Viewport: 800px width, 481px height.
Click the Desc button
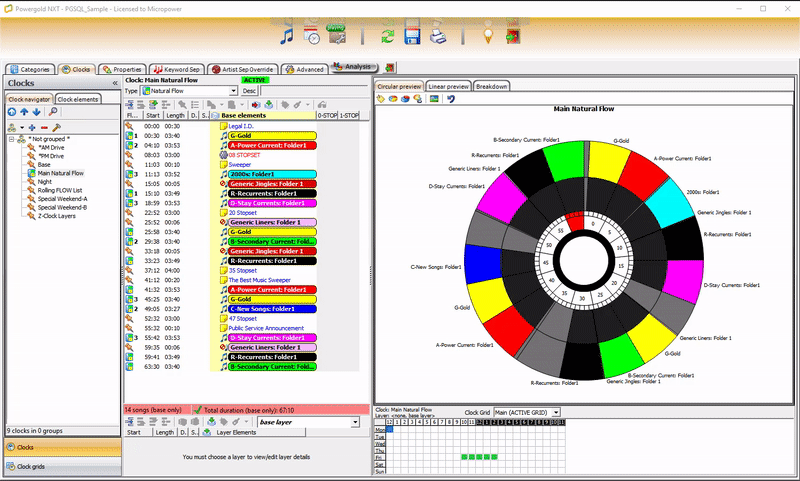pos(249,90)
